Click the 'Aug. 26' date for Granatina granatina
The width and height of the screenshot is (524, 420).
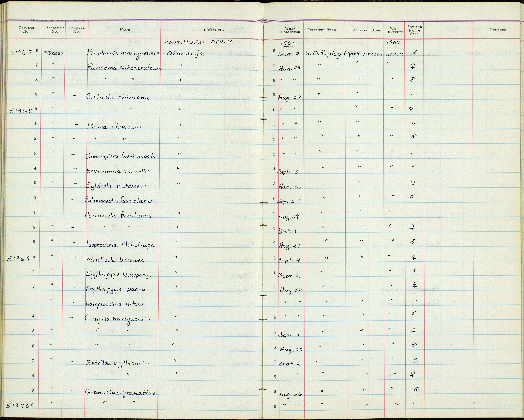pos(291,394)
